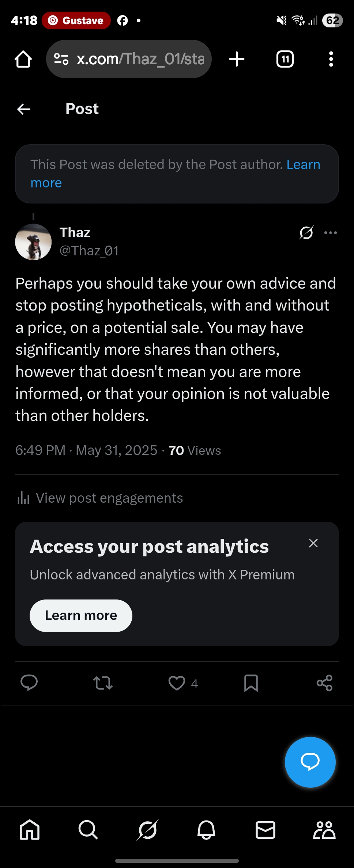Screen dimensions: 354x868
Task: Tap the reply speech bubble icon
Action: coord(29,683)
